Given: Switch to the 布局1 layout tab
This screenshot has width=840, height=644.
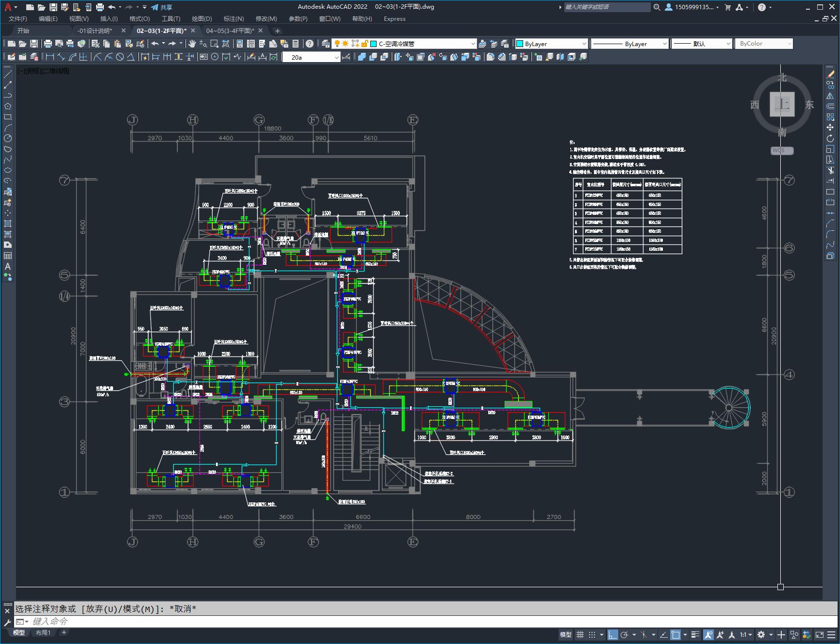Looking at the screenshot, I should (x=43, y=632).
